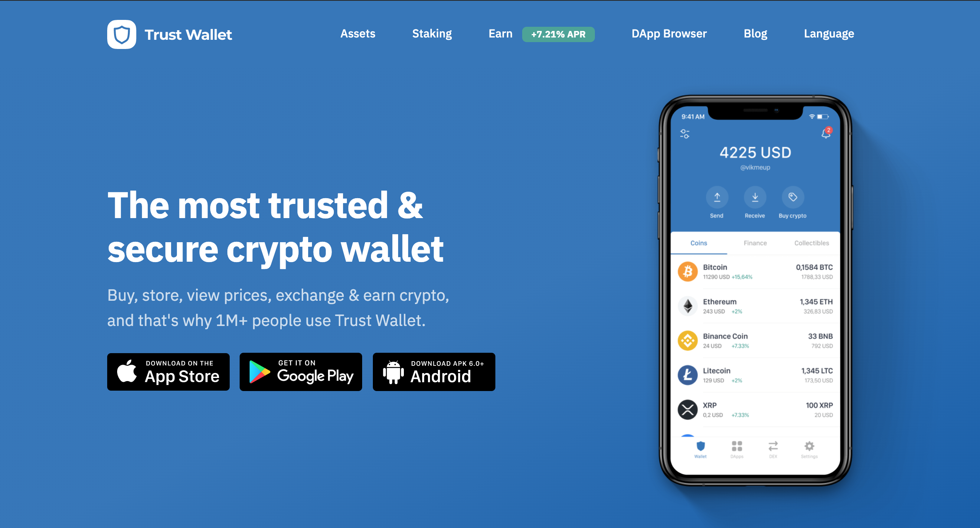
Task: Select the Coins tab in wallet app
Action: point(699,243)
